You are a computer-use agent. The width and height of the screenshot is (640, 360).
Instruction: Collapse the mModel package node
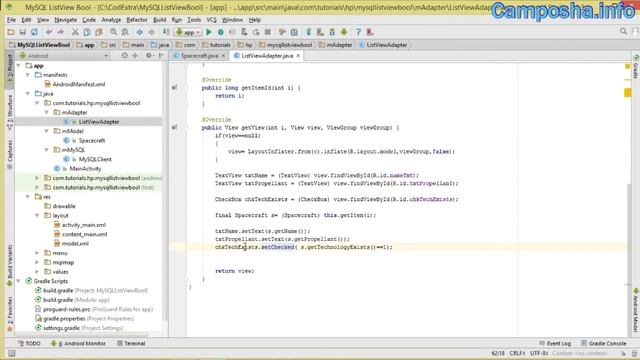[x=47, y=131]
